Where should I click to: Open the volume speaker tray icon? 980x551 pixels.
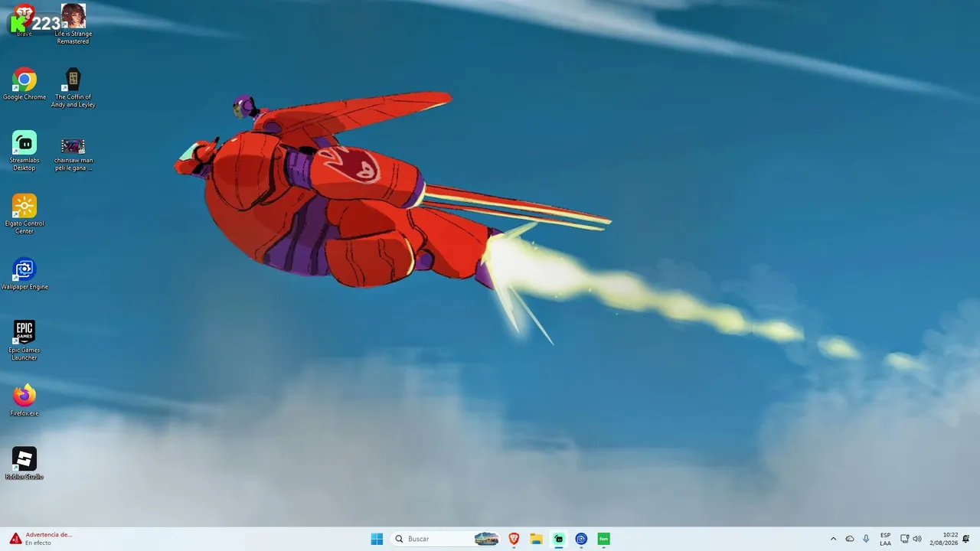click(917, 539)
